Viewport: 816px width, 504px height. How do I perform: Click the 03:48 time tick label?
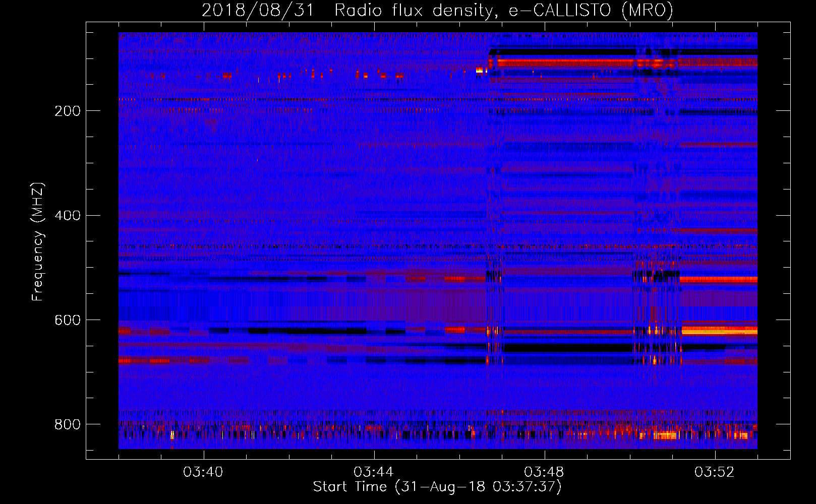pyautogui.click(x=544, y=472)
